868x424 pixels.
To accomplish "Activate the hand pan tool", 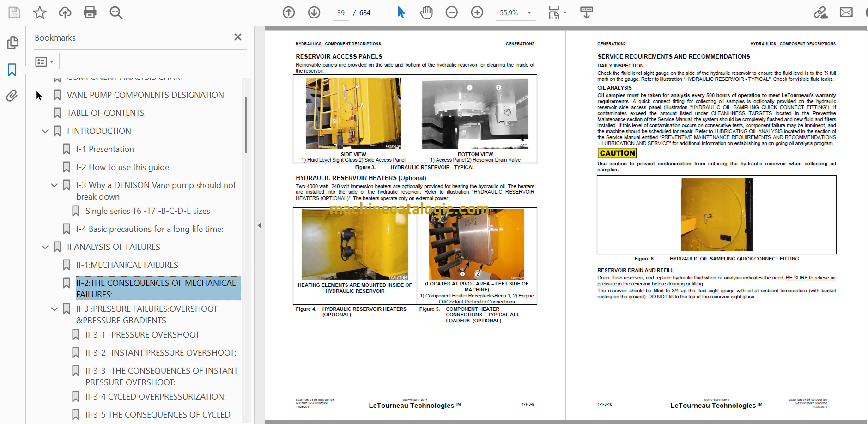I will (x=426, y=12).
